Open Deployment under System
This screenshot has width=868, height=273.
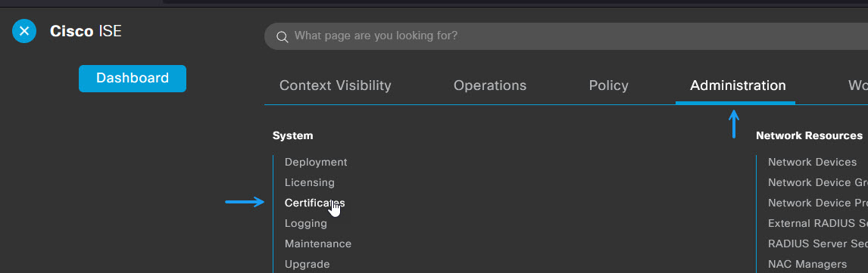[x=316, y=162]
